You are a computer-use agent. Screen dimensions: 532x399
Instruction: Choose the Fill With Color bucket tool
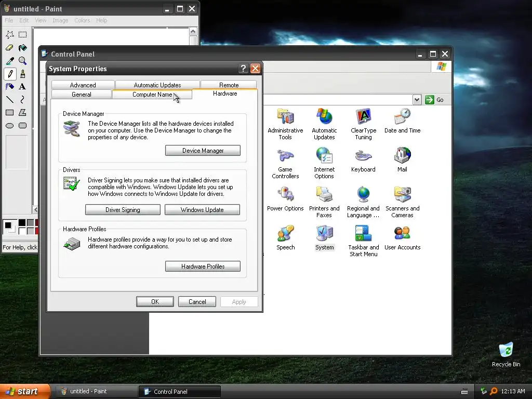[23, 47]
